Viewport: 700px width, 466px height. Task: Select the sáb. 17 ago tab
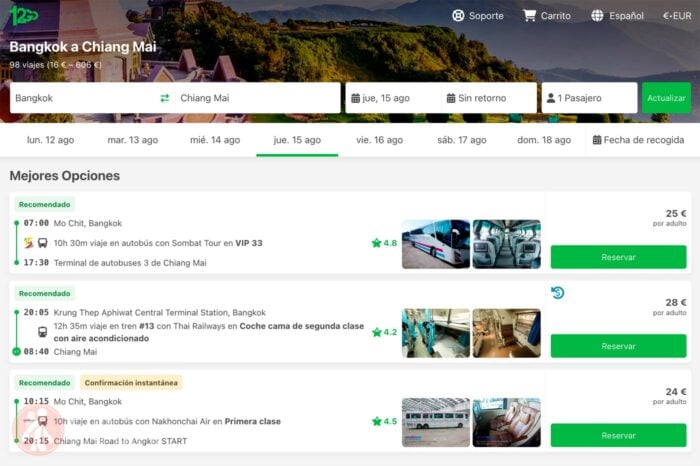click(462, 140)
